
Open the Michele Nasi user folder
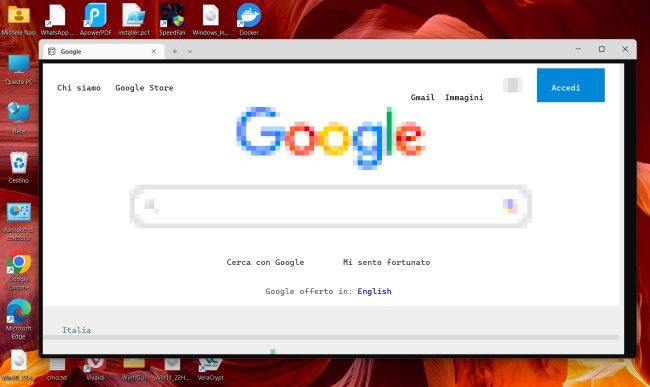[19, 20]
